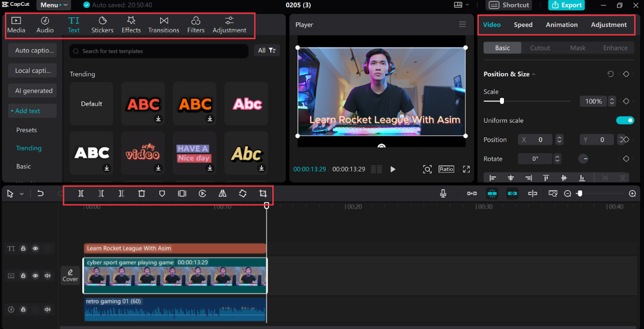Toggle visibility eye of the text track
The height and width of the screenshot is (329, 644).
tap(35, 248)
